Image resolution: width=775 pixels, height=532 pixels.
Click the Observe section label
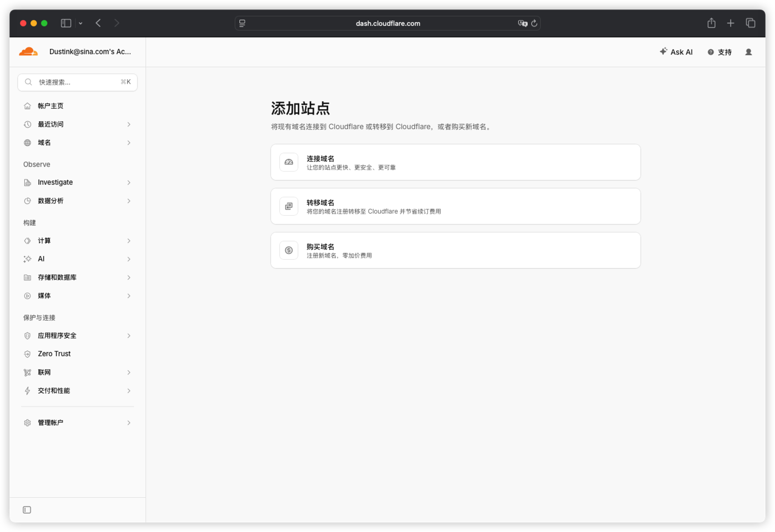pyautogui.click(x=37, y=164)
